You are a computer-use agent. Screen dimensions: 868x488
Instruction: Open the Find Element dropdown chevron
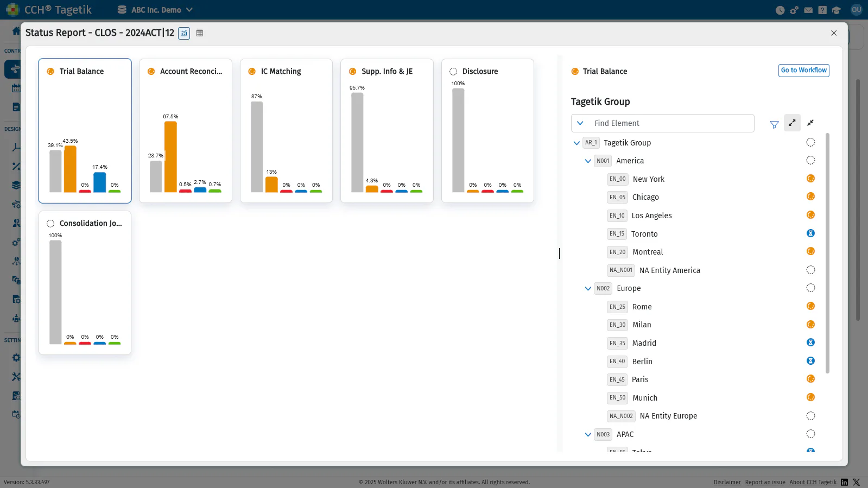coord(580,123)
